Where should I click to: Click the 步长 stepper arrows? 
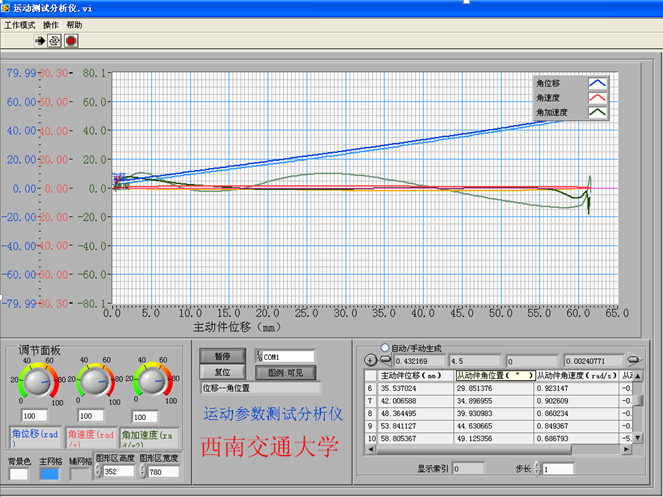point(537,468)
